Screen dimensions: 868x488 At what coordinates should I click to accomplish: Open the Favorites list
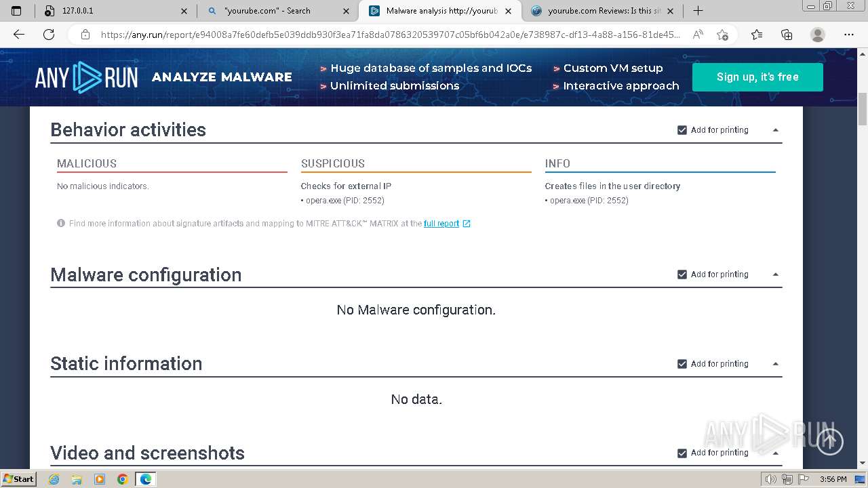point(757,35)
